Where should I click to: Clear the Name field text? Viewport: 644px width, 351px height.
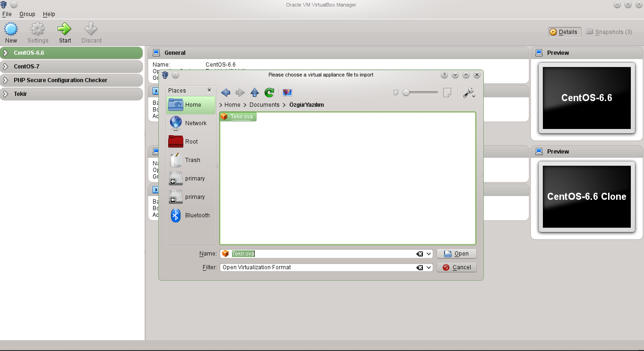(420, 254)
